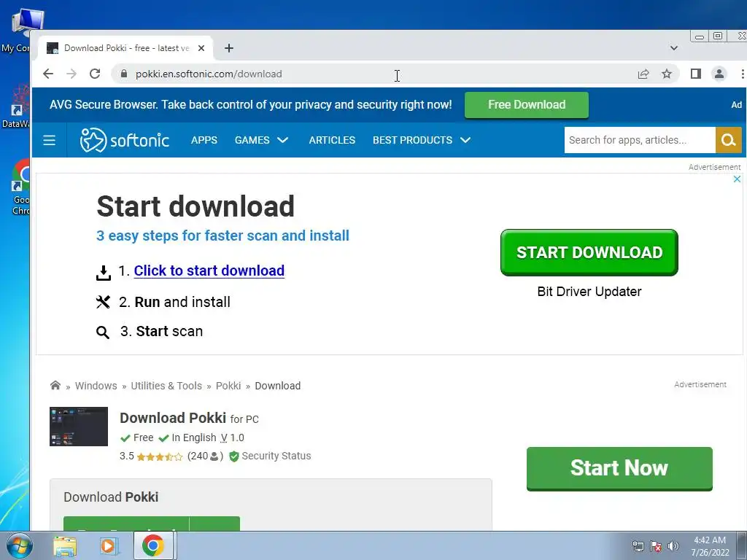747x560 pixels.
Task: Go to the Softonic homepage via logo
Action: [124, 140]
